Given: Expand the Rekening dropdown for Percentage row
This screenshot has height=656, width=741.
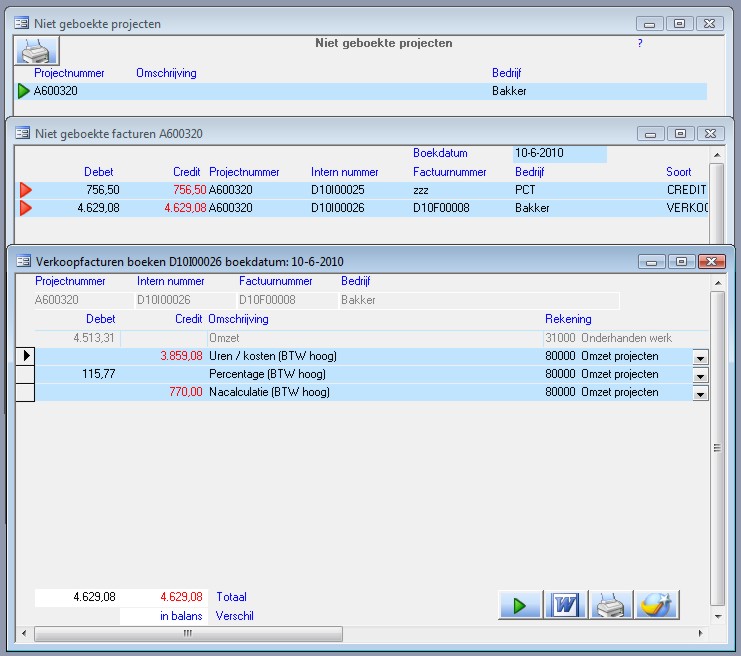Looking at the screenshot, I should coord(700,376).
